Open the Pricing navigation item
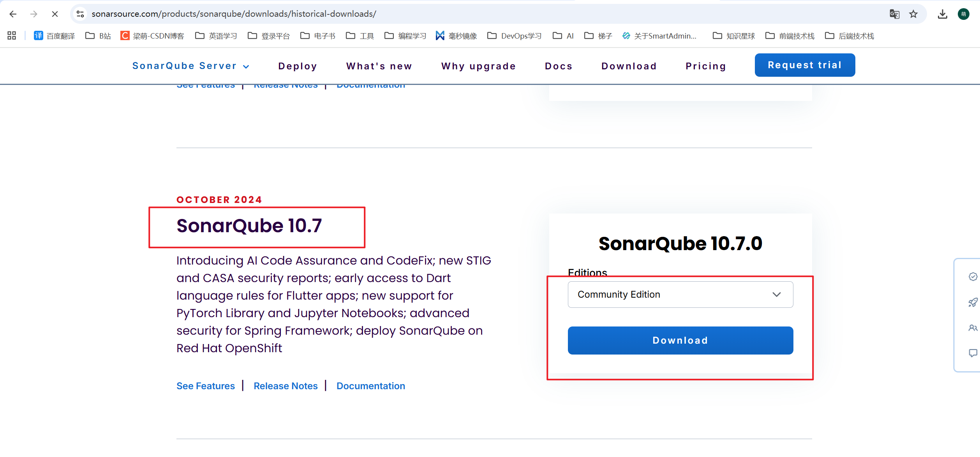 point(706,66)
